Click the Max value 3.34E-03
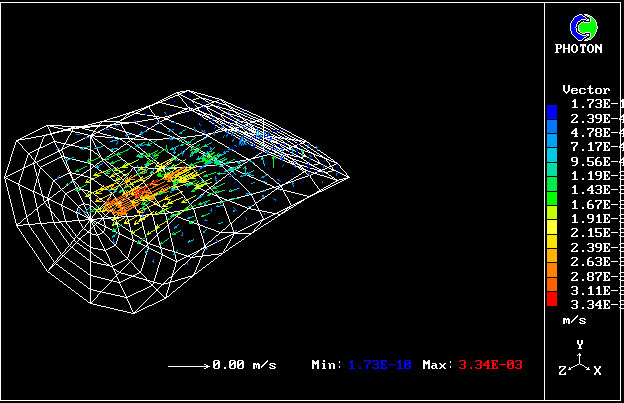This screenshot has width=624, height=403. (x=490, y=366)
